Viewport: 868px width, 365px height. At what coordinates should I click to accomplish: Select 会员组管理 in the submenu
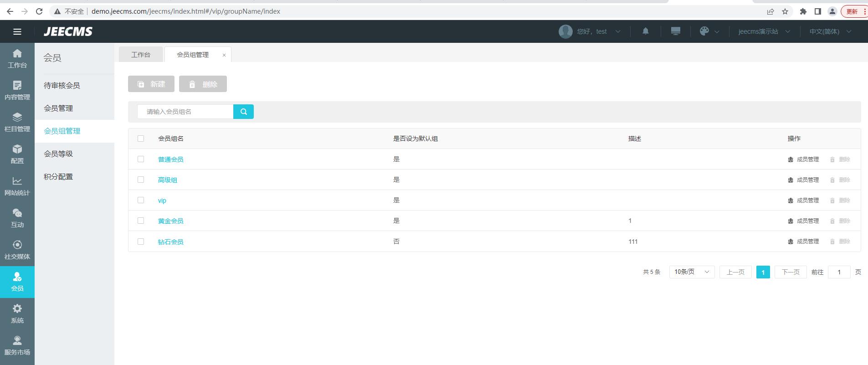(x=75, y=131)
